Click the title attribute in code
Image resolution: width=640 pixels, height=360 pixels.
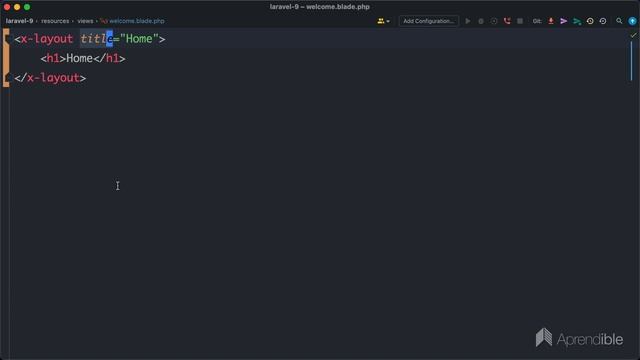[96, 39]
